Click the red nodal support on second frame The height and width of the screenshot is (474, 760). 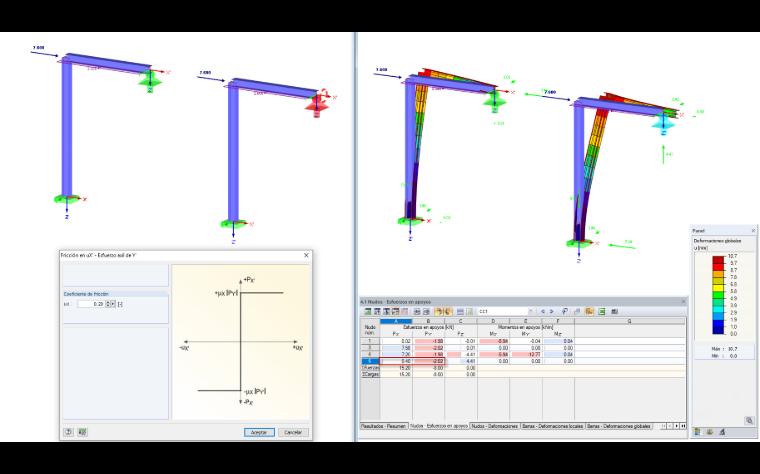coord(316,105)
